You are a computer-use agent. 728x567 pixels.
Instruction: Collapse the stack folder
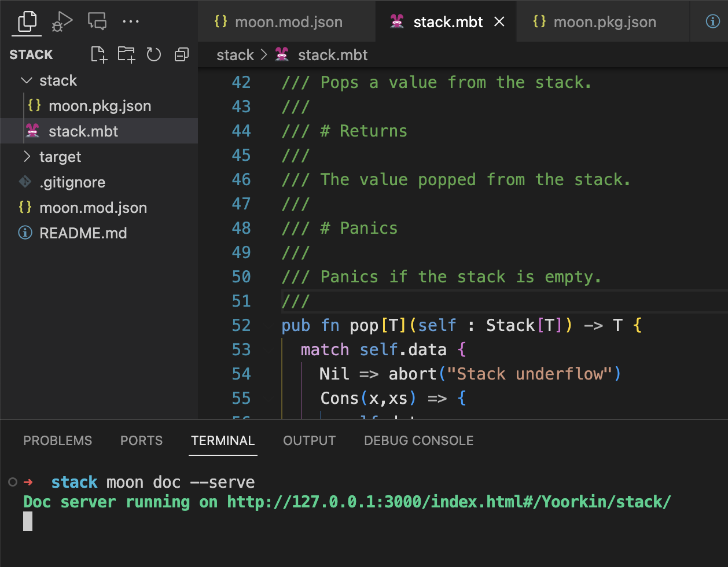(27, 80)
